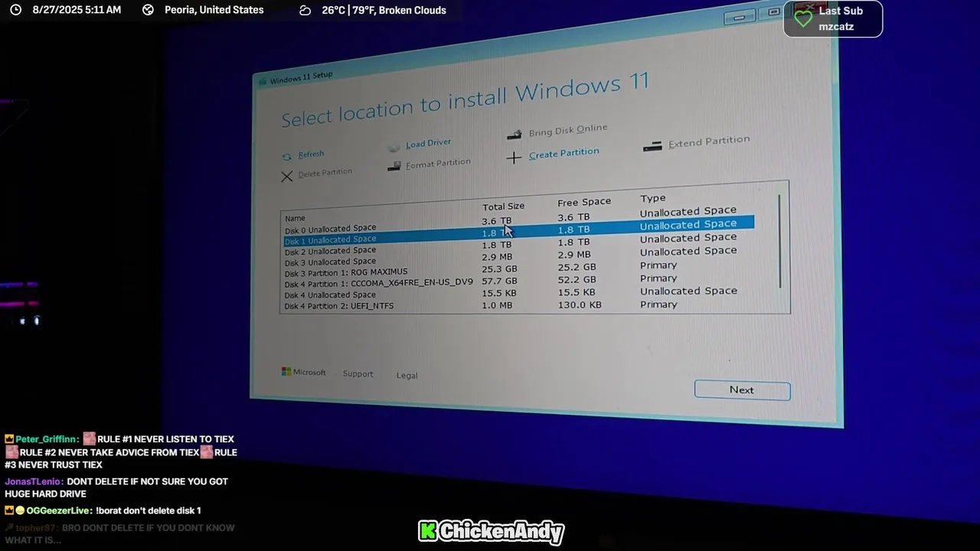
Task: Click the Total Size column header
Action: point(503,207)
